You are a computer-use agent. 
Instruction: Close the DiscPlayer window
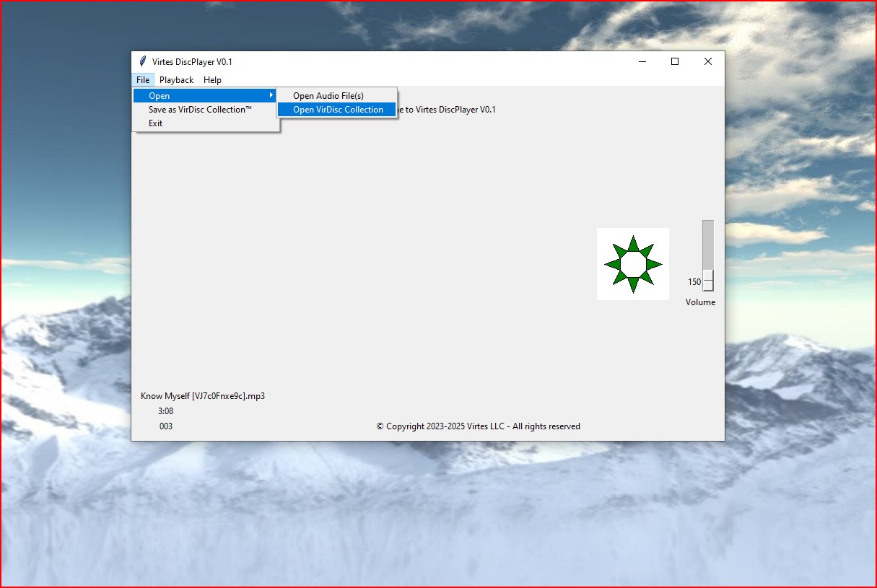708,62
